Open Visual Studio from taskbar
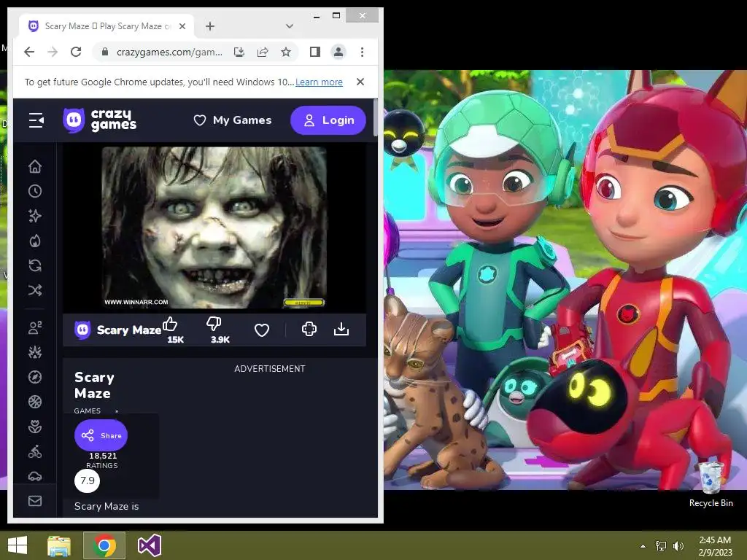 [x=149, y=545]
